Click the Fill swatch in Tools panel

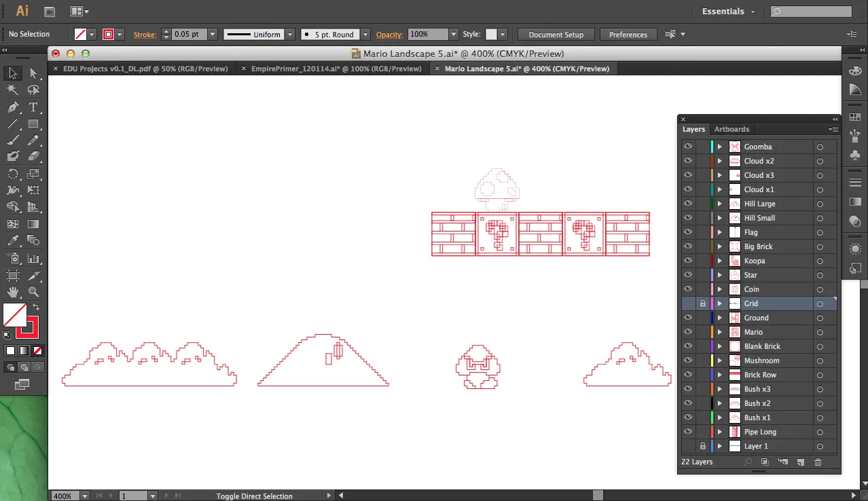15,315
